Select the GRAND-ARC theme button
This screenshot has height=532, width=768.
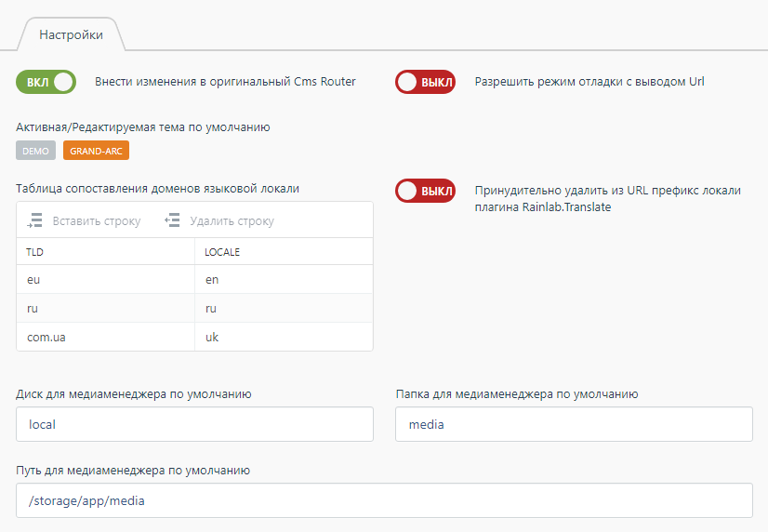pos(96,151)
